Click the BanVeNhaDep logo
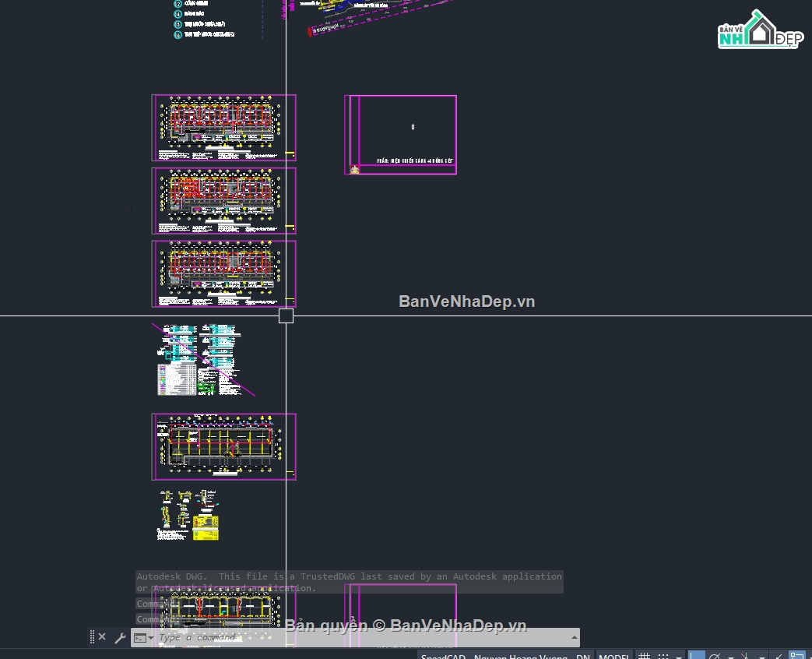The width and height of the screenshot is (812, 659). coord(760,30)
